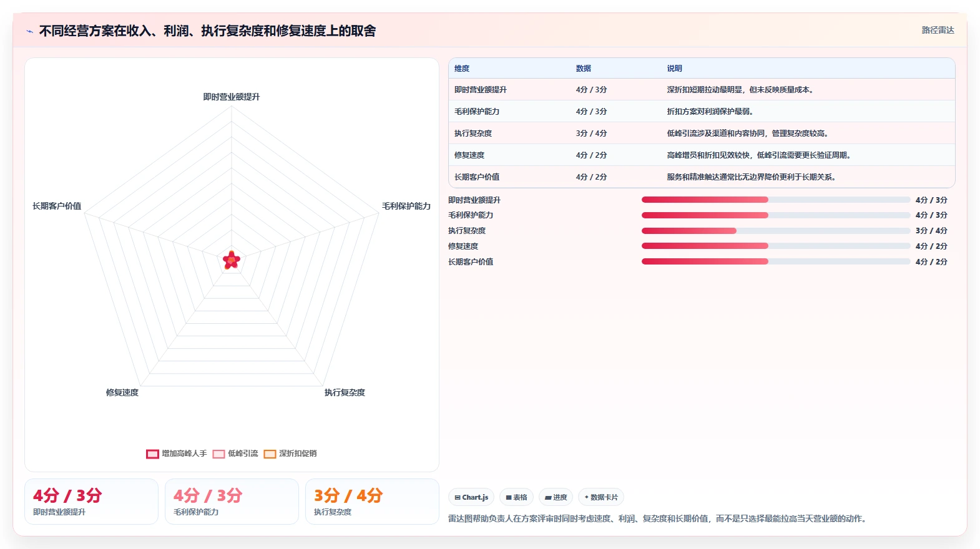980x549 pixels.
Task: Click the 毛利保护能力 progress bar
Action: [x=776, y=215]
